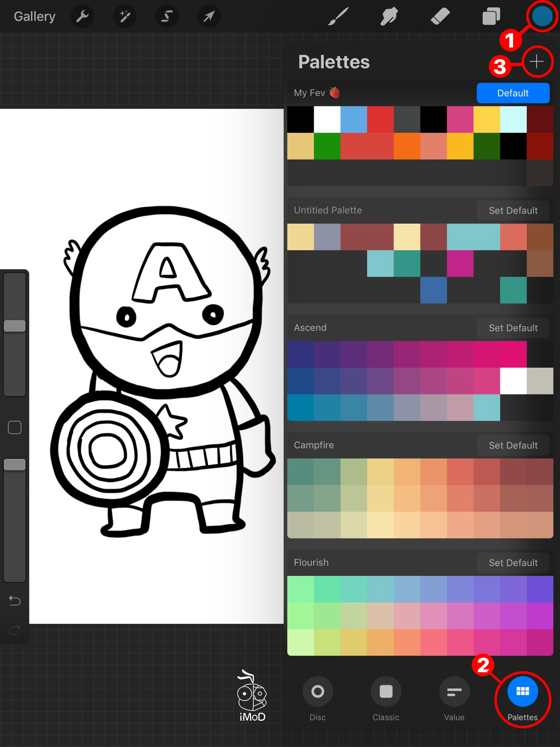Select the Paint brush tool
The width and height of the screenshot is (560, 747).
click(x=338, y=17)
